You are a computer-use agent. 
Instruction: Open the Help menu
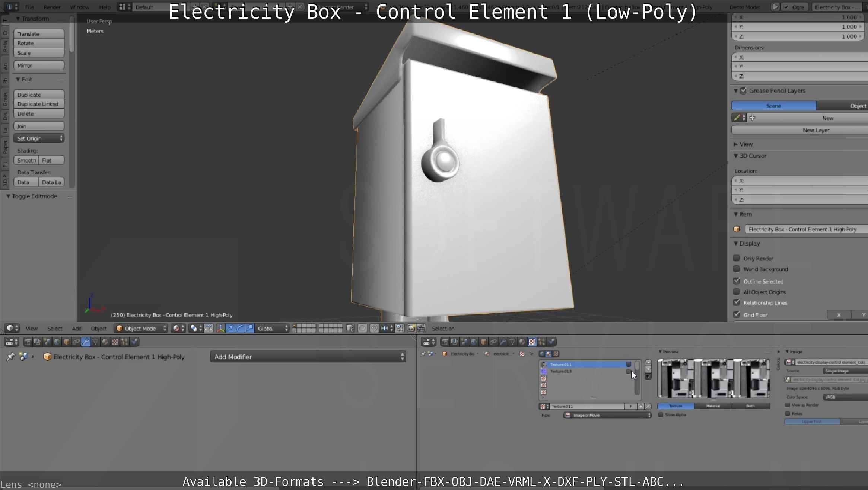click(105, 7)
